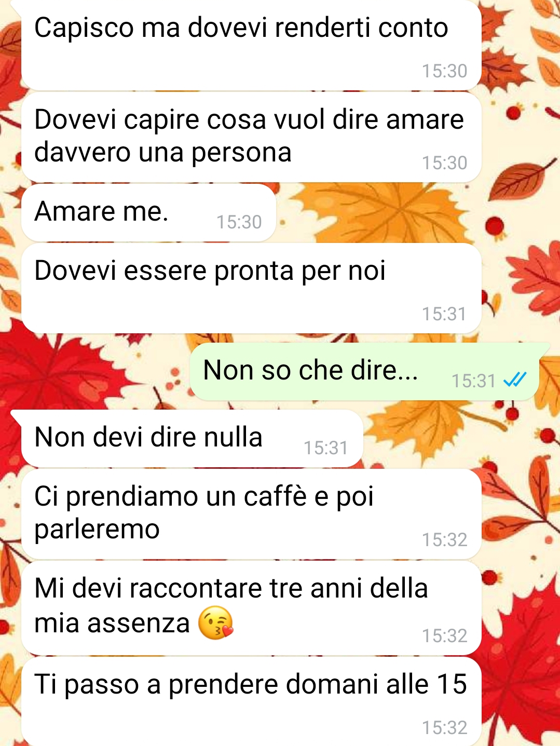The height and width of the screenshot is (746, 560).
Task: Tap the kiss emoji in the message
Action: coord(216,622)
